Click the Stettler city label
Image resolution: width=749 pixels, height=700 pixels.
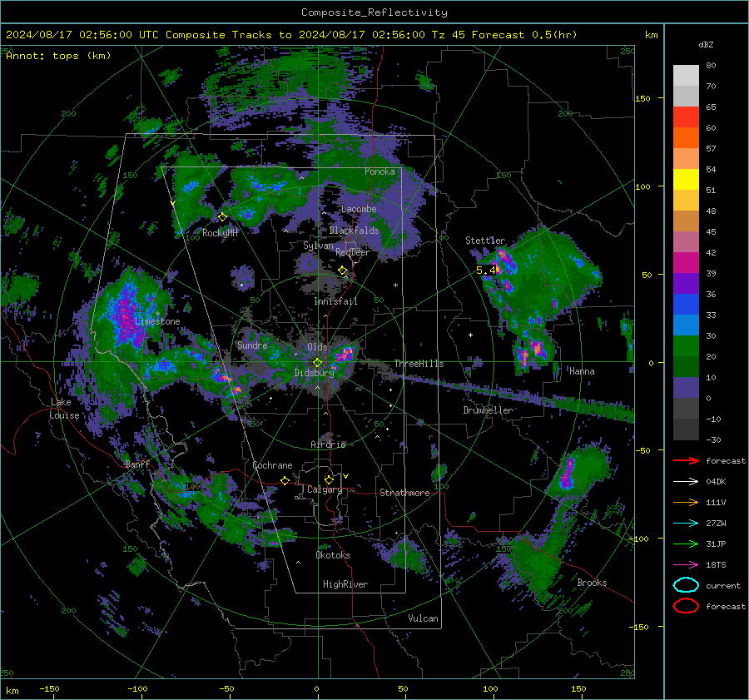click(485, 241)
